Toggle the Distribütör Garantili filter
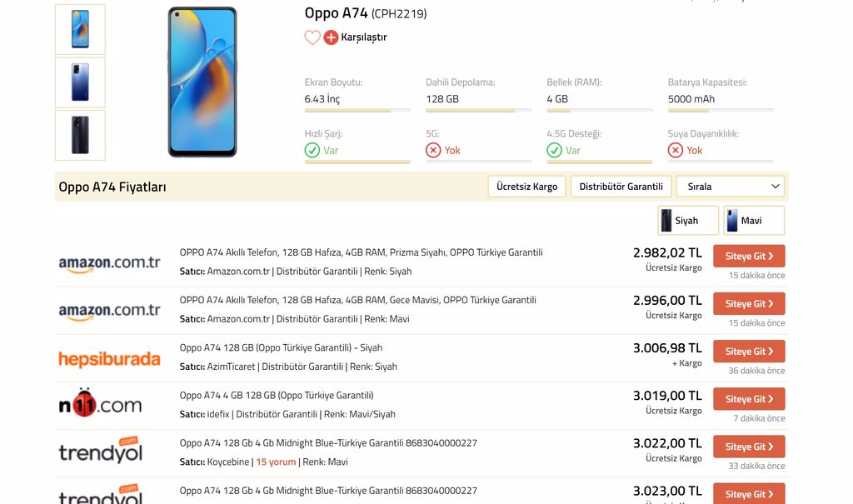 pos(621,187)
